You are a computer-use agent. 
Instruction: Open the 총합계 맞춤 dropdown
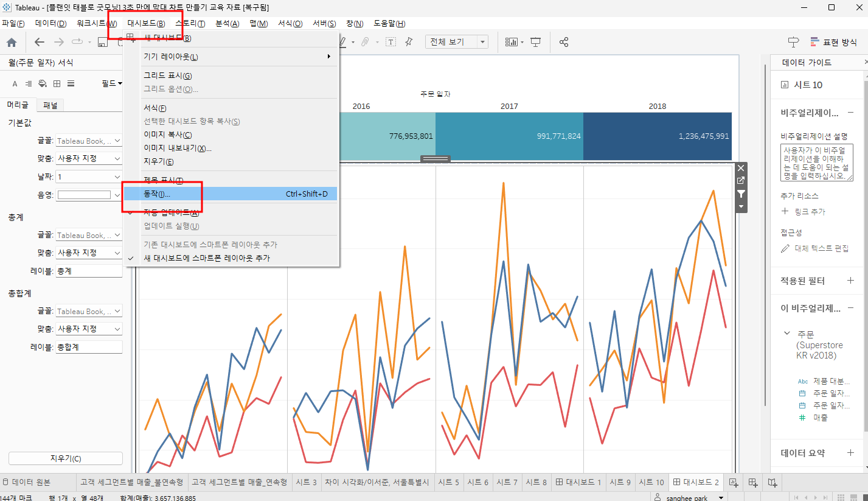pos(89,329)
